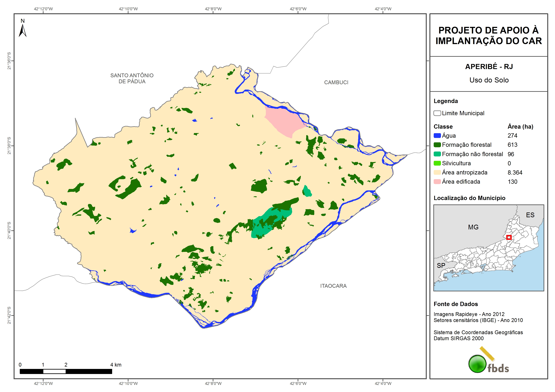Viewport: 555px width, 392px height.
Task: Click the black-and-white scale bar
Action: coord(66,371)
